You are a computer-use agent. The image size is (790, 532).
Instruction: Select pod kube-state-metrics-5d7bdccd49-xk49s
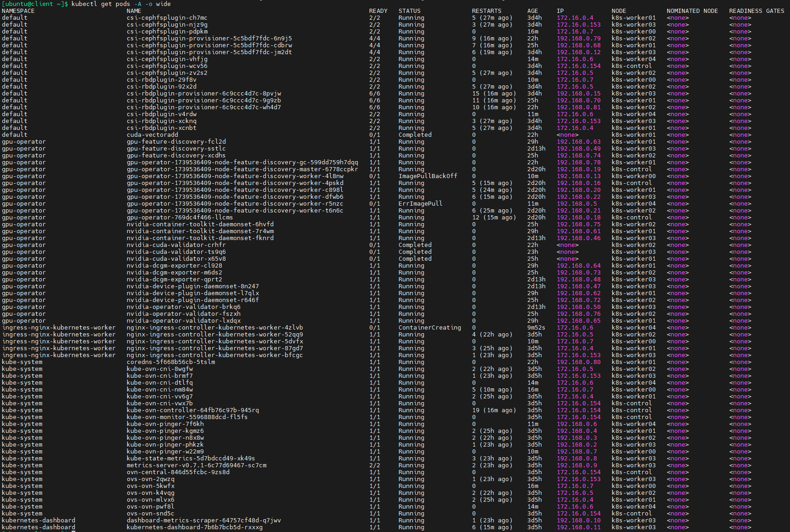coord(191,458)
